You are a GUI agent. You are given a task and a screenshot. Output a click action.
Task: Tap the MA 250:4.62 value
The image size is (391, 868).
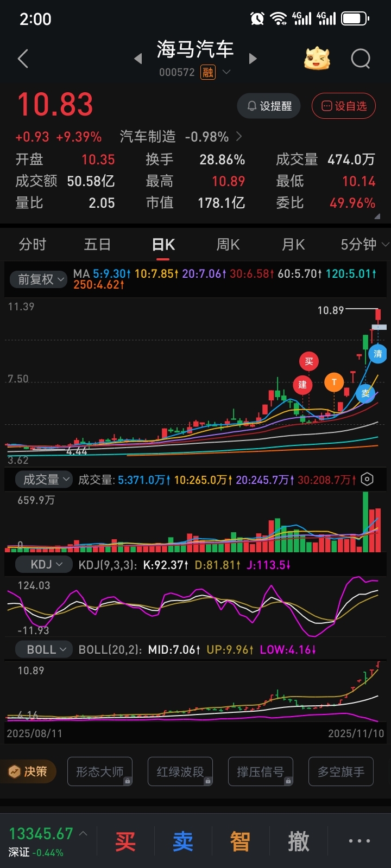point(99,285)
